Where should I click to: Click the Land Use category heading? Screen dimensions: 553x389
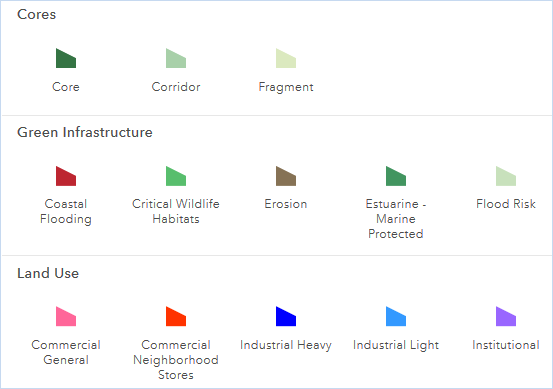[x=48, y=273]
